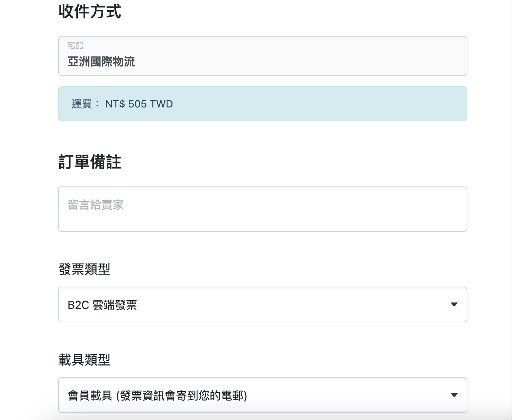Click the 宅配 field caption text
512x420 pixels.
75,45
